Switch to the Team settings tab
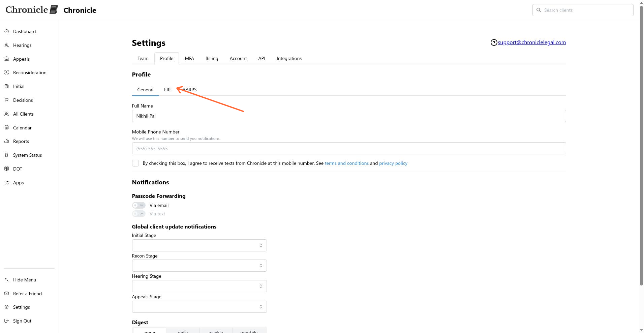This screenshot has width=644, height=333. click(x=143, y=58)
